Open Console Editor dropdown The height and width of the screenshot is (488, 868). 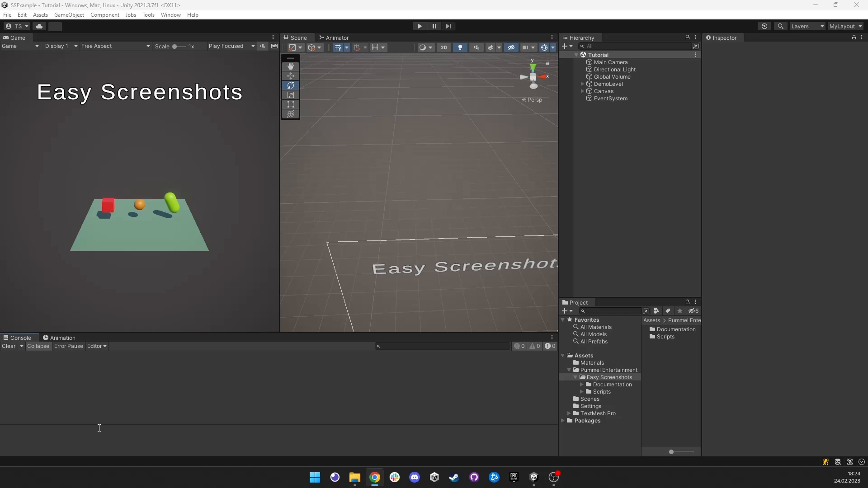pyautogui.click(x=97, y=346)
